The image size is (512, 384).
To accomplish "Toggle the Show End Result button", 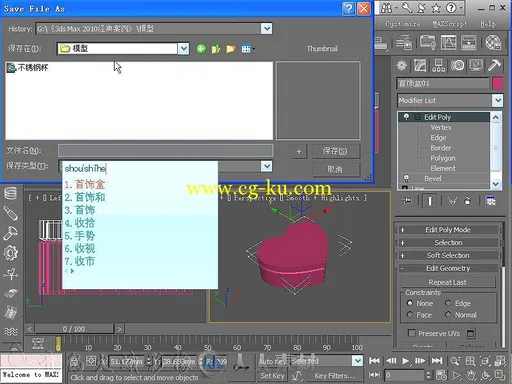I will (430, 201).
